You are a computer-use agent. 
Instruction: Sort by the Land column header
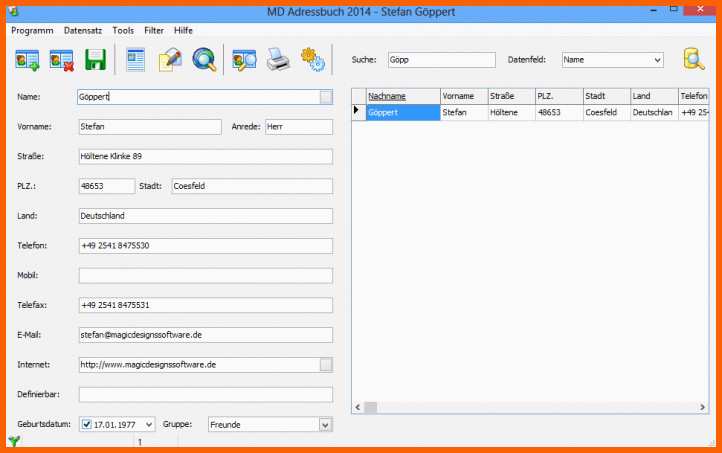(x=654, y=96)
